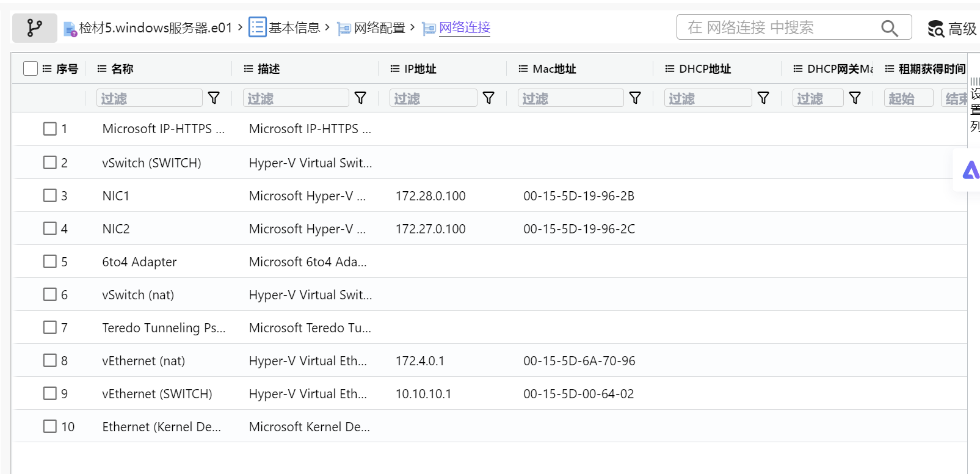Expand chevron after 网络配置 breadcrumb

413,27
